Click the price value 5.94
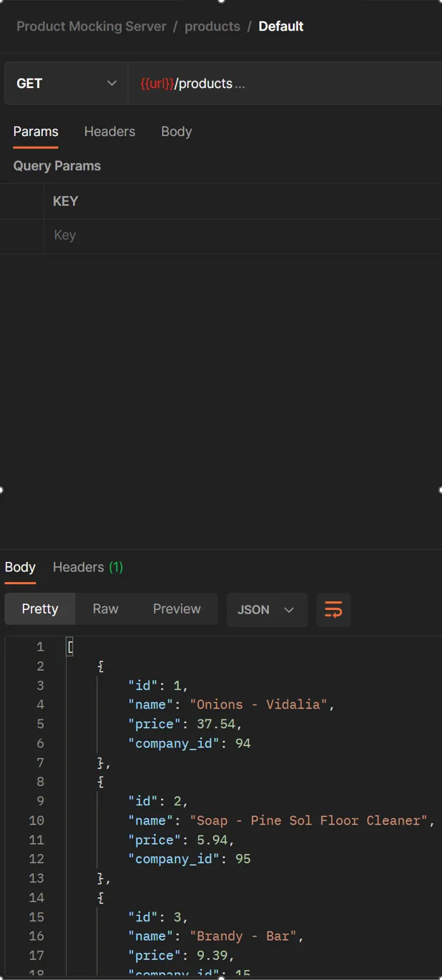Viewport: 442px width, 980px height. click(212, 840)
